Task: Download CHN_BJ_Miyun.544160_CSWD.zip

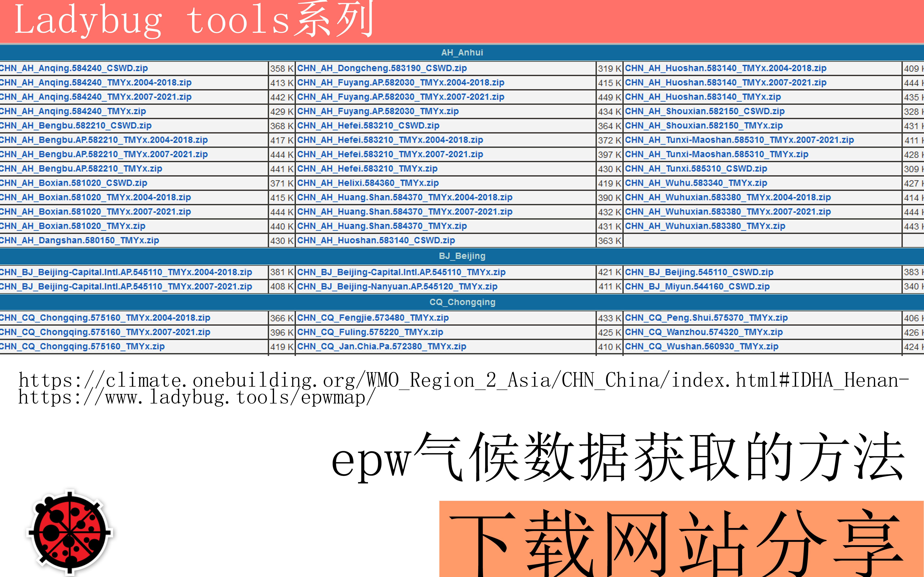Action: click(697, 287)
